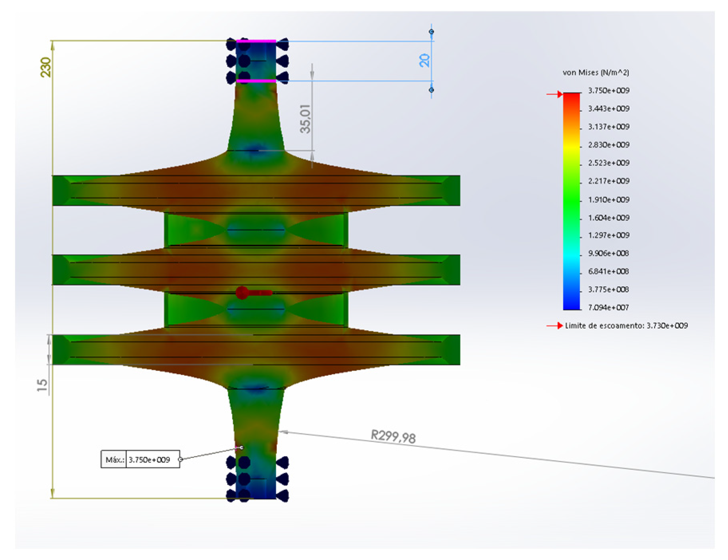Click the Máx. callout leader endpoint on model
This screenshot has width=728, height=560.
pyautogui.click(x=241, y=448)
